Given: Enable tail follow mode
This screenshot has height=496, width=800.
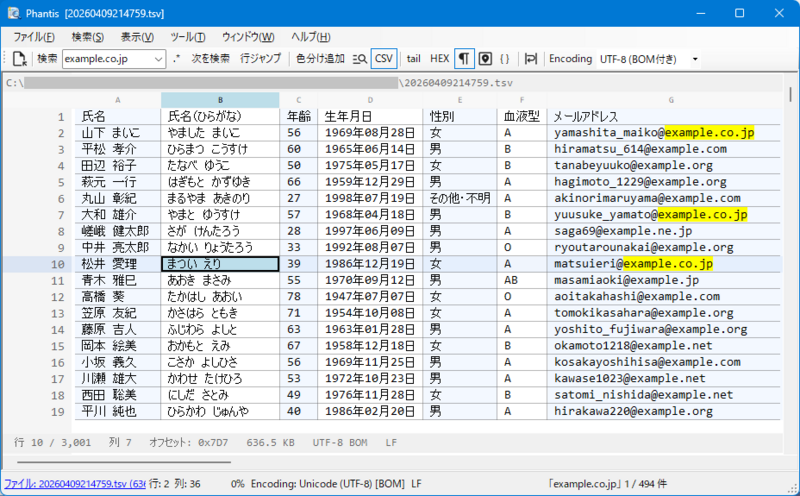Looking at the screenshot, I should (413, 59).
